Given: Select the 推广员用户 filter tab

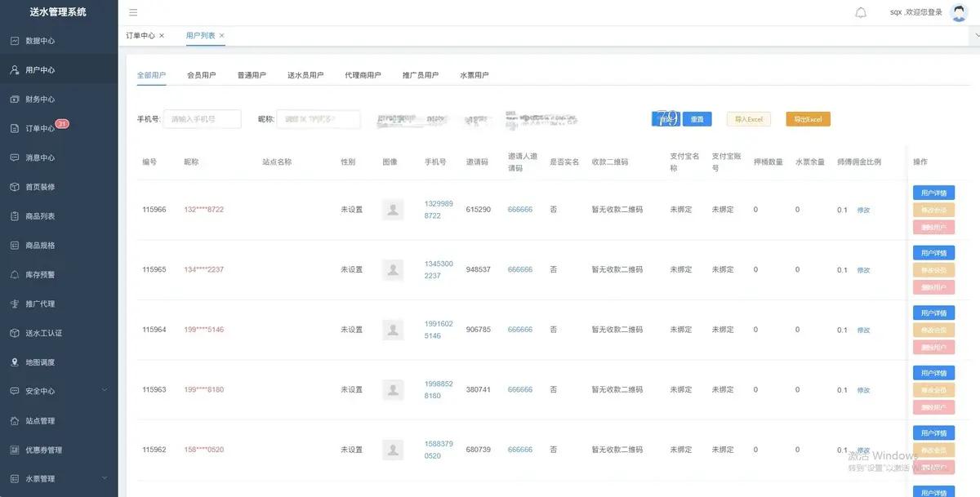Looking at the screenshot, I should click(x=421, y=75).
